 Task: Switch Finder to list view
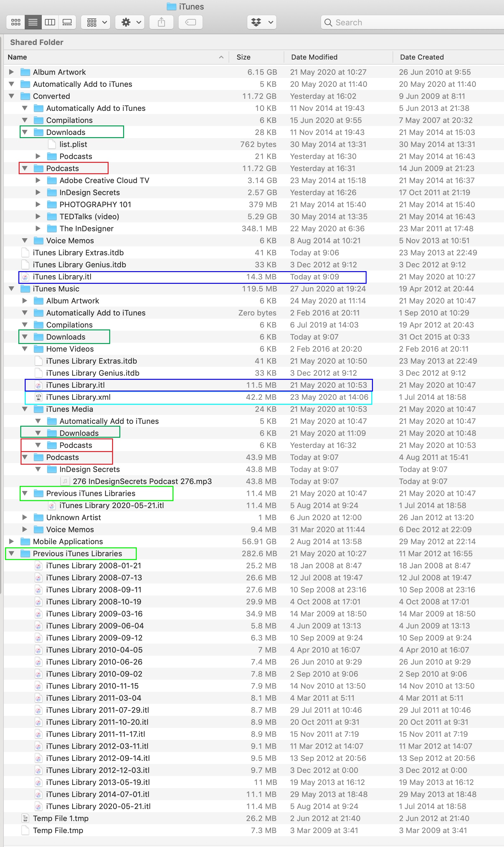coord(33,22)
